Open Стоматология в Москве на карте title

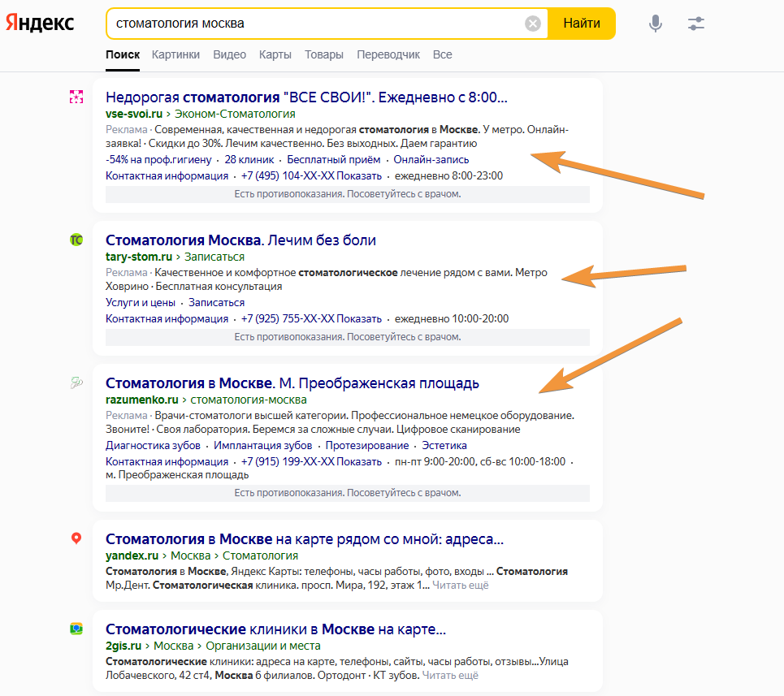tap(305, 539)
